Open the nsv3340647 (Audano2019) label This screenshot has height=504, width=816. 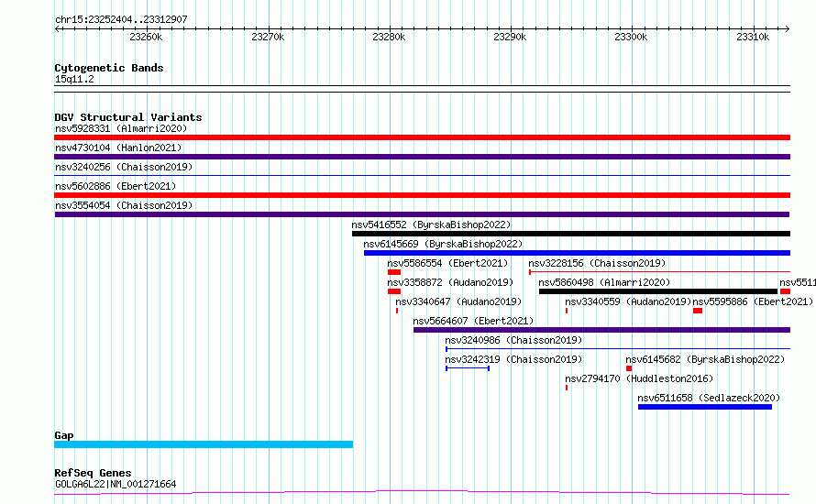tap(458, 301)
